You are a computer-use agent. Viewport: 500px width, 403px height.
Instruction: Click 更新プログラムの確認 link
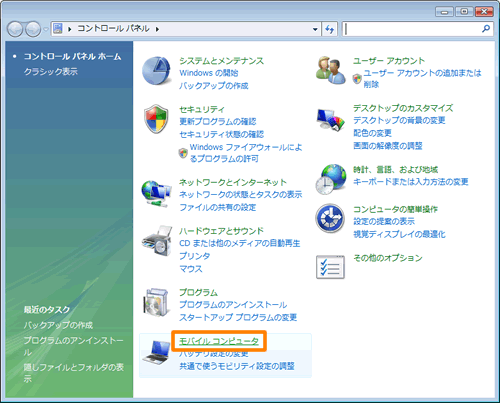pos(218,122)
